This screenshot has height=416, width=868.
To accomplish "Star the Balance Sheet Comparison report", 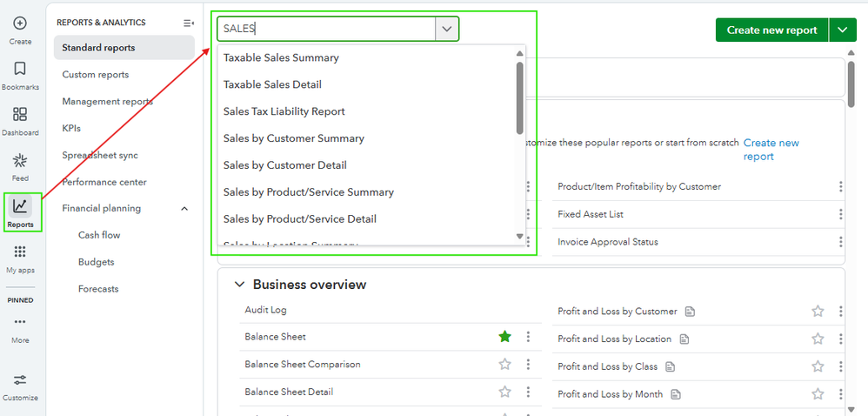I will [504, 365].
